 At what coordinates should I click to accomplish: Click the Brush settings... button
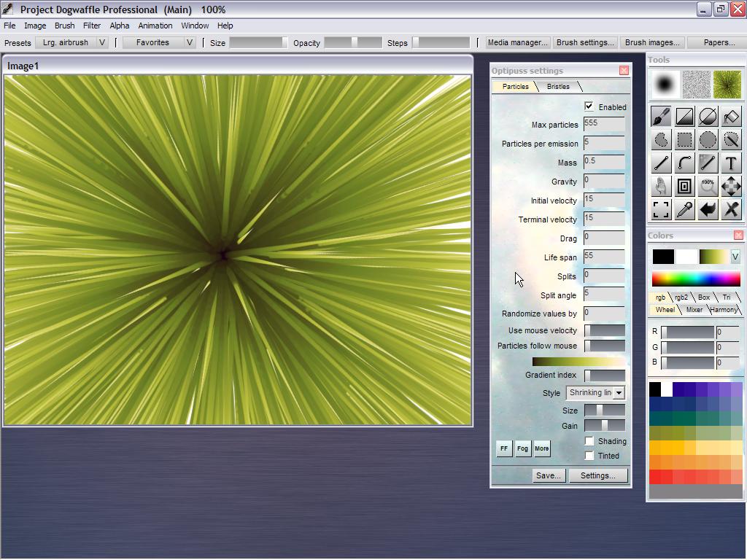(585, 43)
